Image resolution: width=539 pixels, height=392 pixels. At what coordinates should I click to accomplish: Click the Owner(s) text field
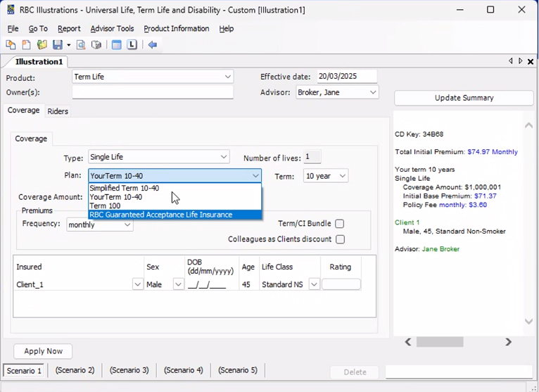click(153, 92)
